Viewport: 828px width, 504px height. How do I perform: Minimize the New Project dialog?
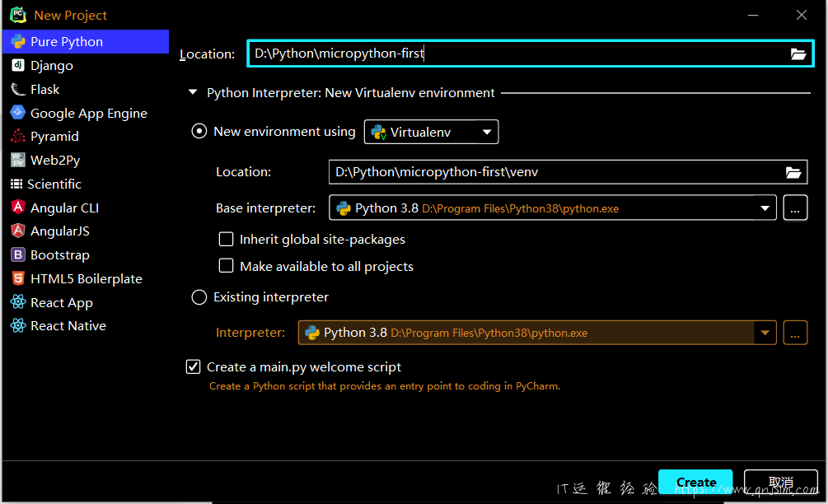click(x=753, y=16)
